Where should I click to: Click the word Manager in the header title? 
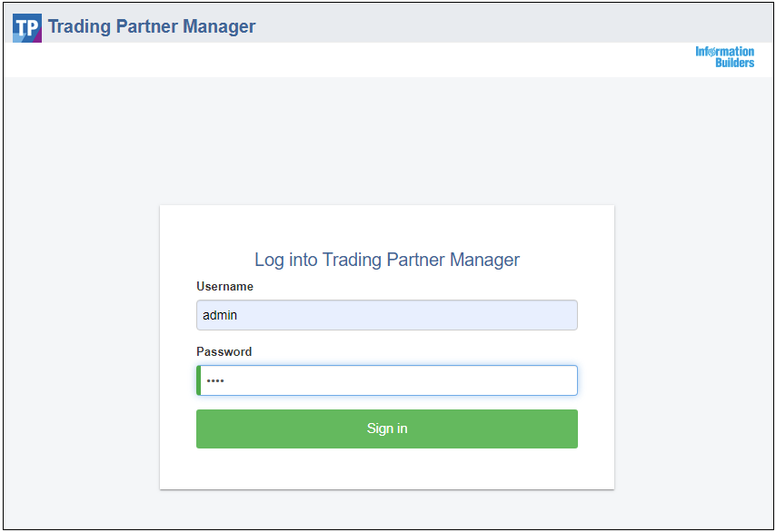[219, 26]
